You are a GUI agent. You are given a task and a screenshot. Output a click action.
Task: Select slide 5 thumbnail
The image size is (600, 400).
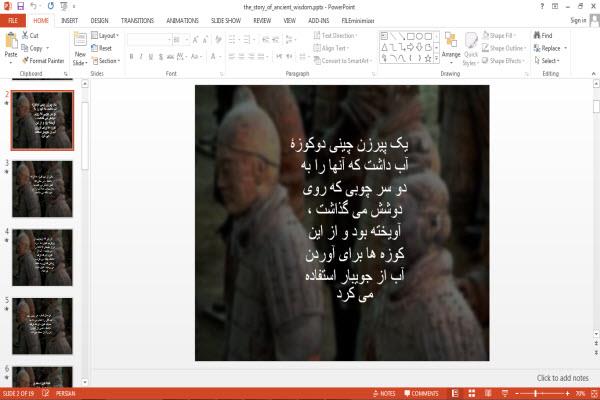tap(42, 326)
